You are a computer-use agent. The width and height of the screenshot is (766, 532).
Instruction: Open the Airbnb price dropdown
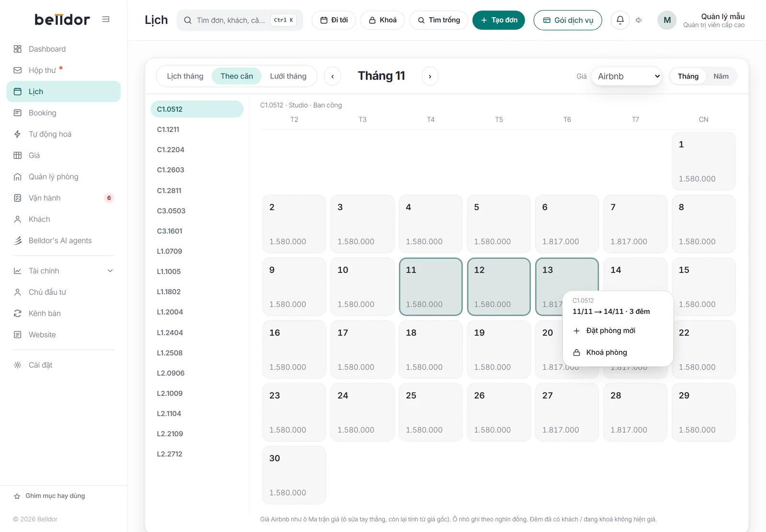[627, 76]
